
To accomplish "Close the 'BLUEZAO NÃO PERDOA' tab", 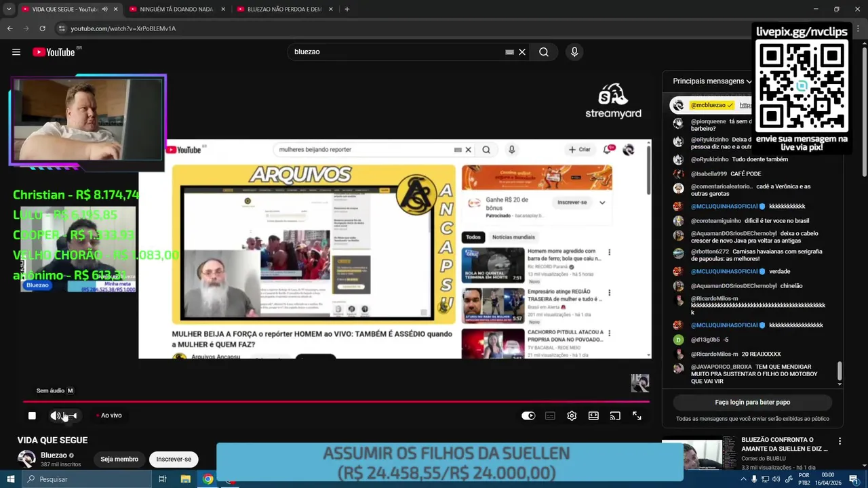I will 331,9.
